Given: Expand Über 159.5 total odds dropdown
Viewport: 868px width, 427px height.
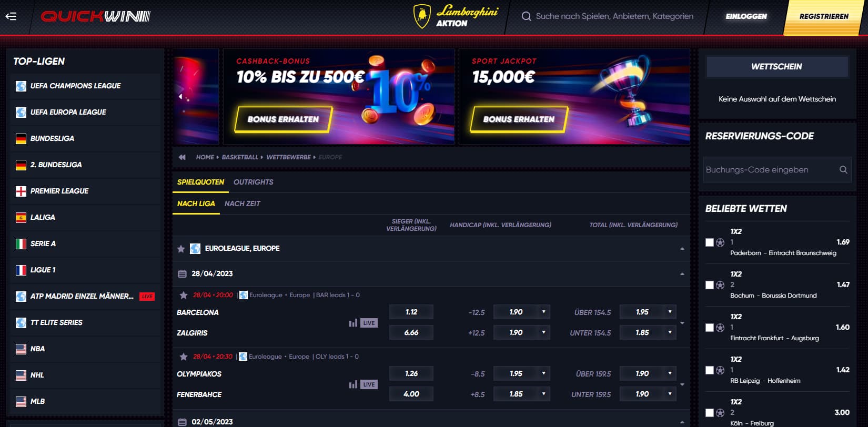Looking at the screenshot, I should point(670,373).
